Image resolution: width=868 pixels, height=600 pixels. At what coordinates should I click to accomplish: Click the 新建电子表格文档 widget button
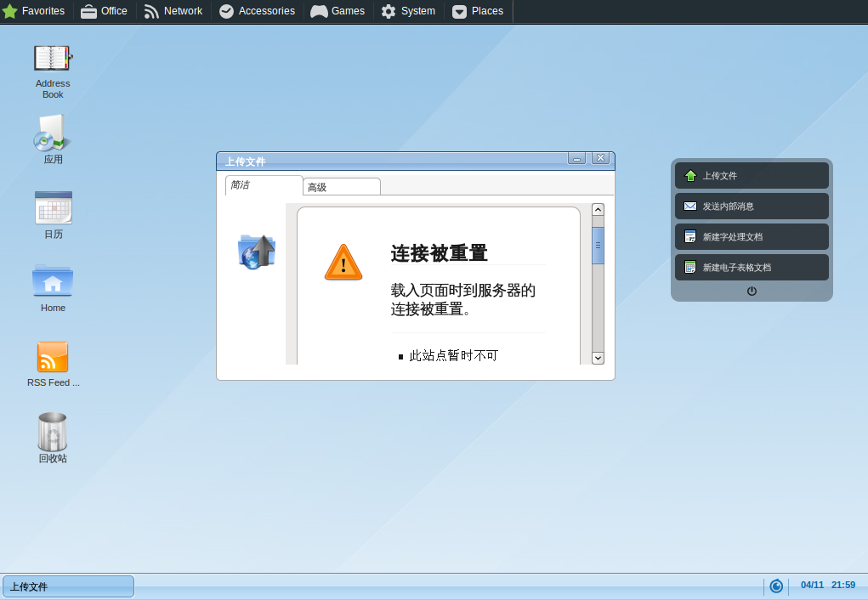[752, 268]
